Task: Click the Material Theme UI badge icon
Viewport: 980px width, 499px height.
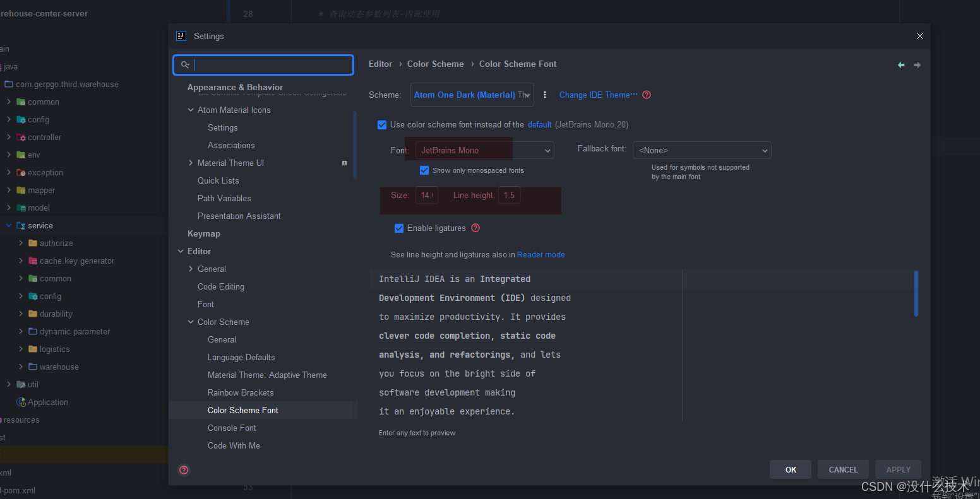Action: coord(344,163)
